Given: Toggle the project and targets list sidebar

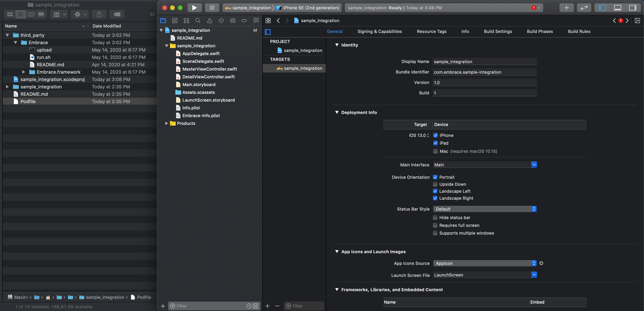Looking at the screenshot, I should point(268,32).
